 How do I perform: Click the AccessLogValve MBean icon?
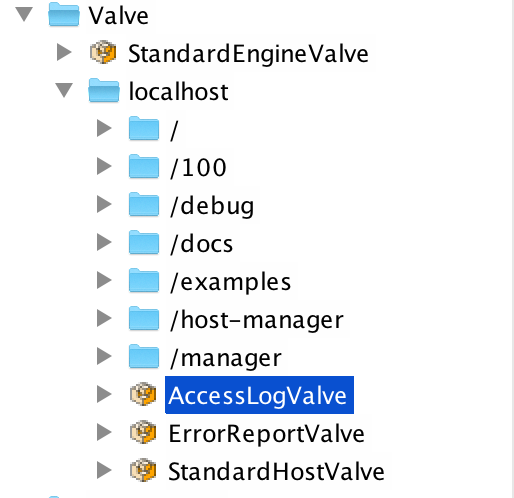(x=143, y=394)
